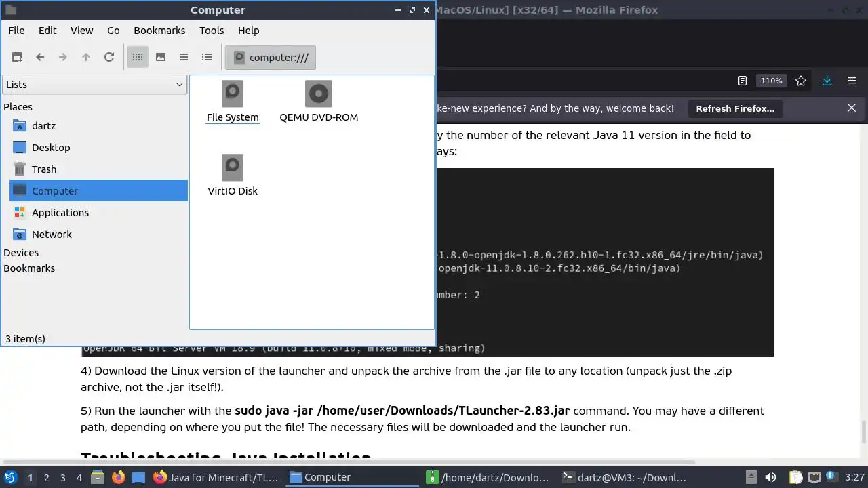Select Trash in Places sidebar
The image size is (868, 488).
(98, 169)
